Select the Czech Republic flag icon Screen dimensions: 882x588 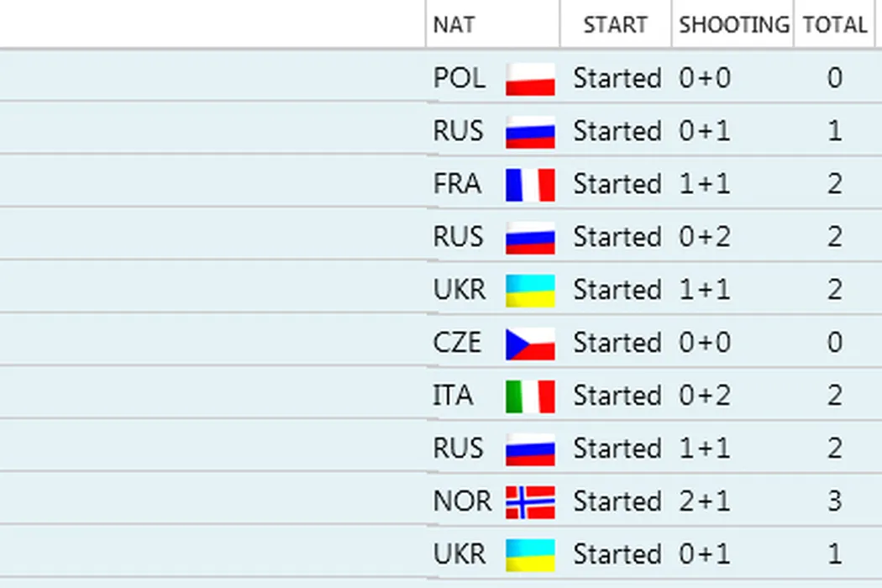click(530, 344)
